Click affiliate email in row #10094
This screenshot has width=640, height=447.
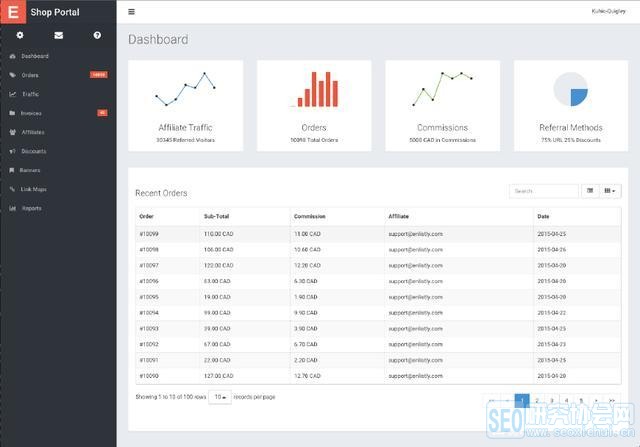[416, 313]
